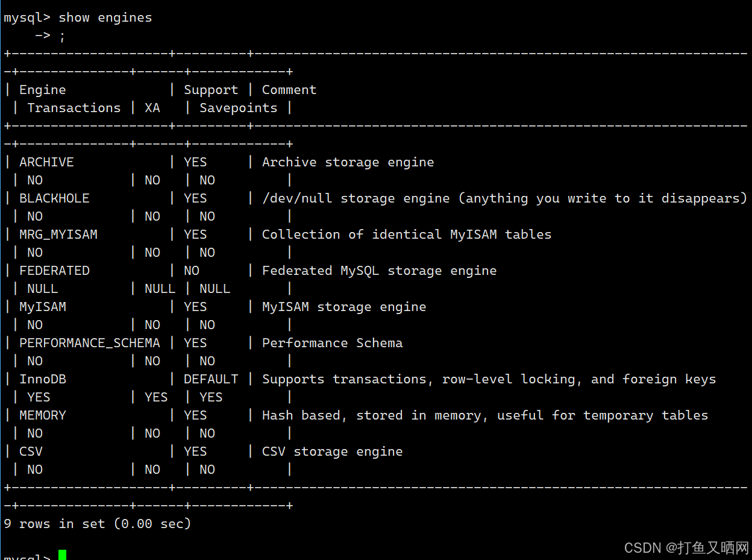This screenshot has width=752, height=560.
Task: Click FEDERATED's NULL Savepoints value
Action: click(x=215, y=289)
